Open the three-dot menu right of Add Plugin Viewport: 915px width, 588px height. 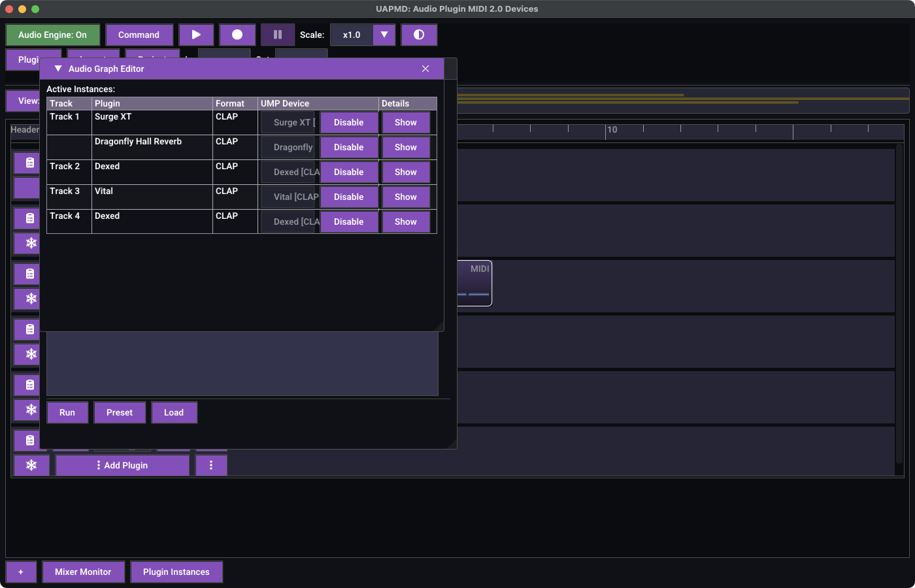pos(211,465)
